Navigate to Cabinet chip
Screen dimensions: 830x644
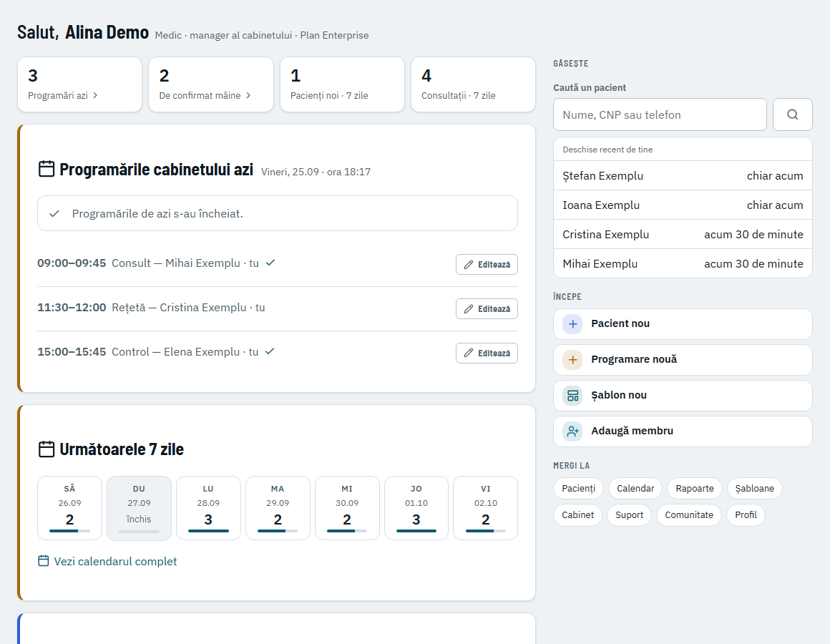pyautogui.click(x=577, y=515)
